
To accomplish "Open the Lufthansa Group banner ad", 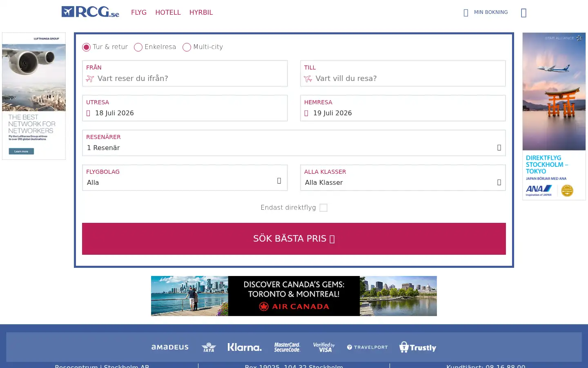I will tap(34, 96).
